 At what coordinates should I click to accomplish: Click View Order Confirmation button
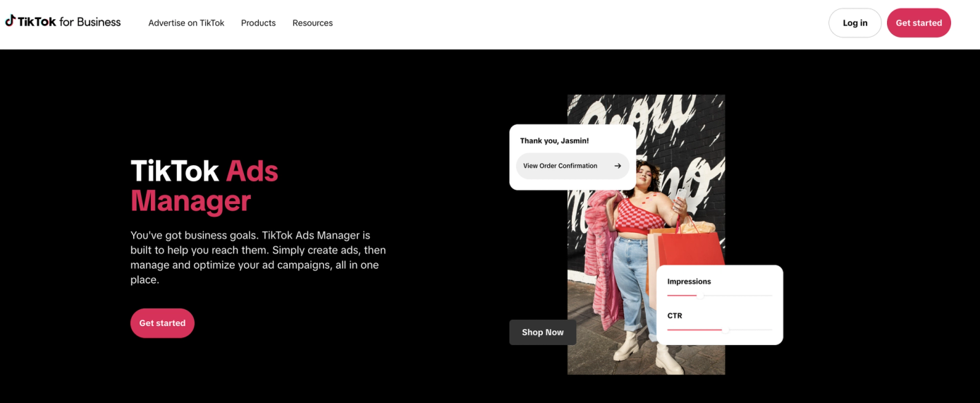[572, 166]
